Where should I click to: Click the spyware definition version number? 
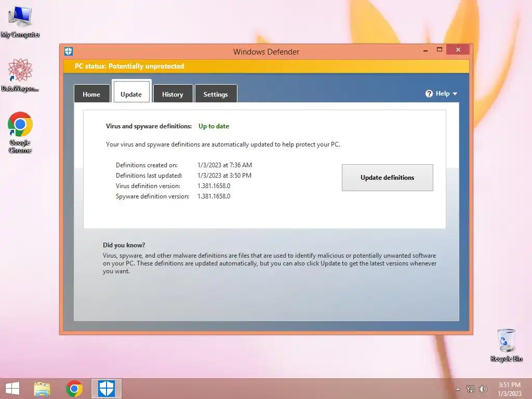pos(214,196)
